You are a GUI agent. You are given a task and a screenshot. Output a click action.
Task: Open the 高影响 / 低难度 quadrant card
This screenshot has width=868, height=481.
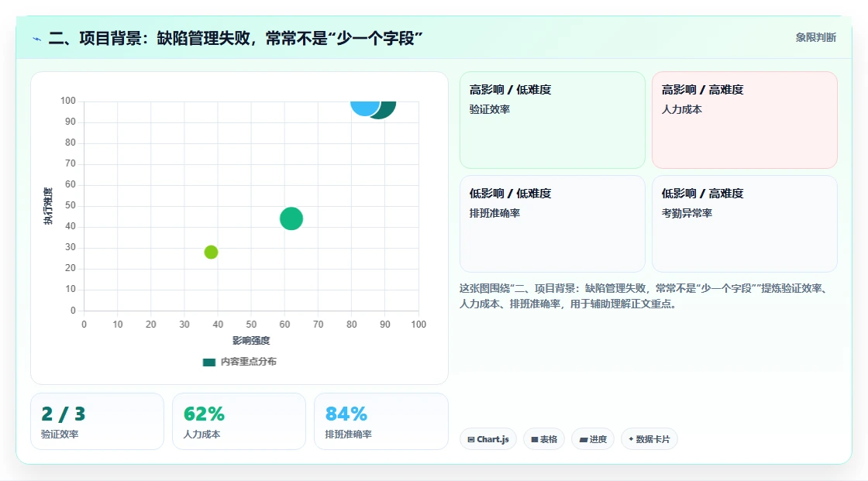click(553, 119)
